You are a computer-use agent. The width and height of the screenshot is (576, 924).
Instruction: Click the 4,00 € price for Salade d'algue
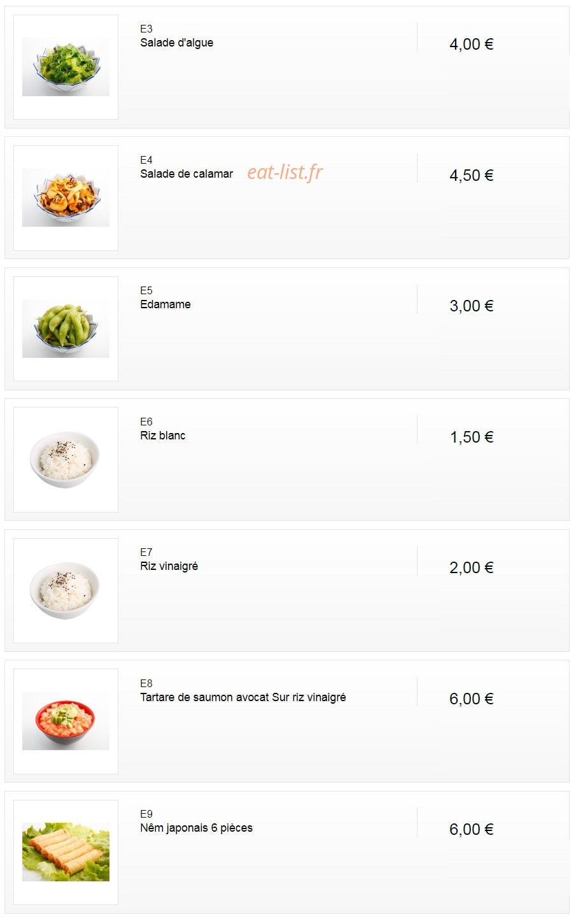tap(472, 45)
